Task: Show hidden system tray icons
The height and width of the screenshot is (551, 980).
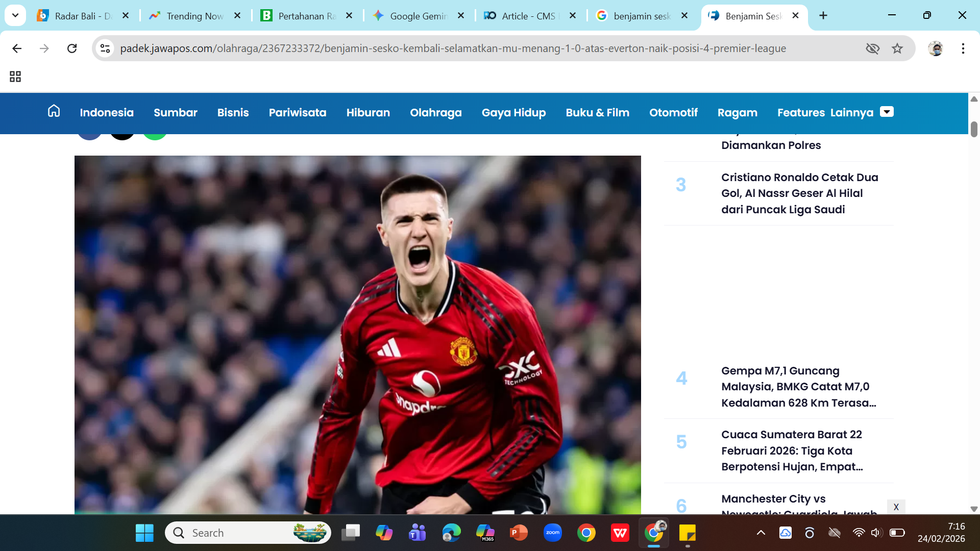Action: click(761, 533)
